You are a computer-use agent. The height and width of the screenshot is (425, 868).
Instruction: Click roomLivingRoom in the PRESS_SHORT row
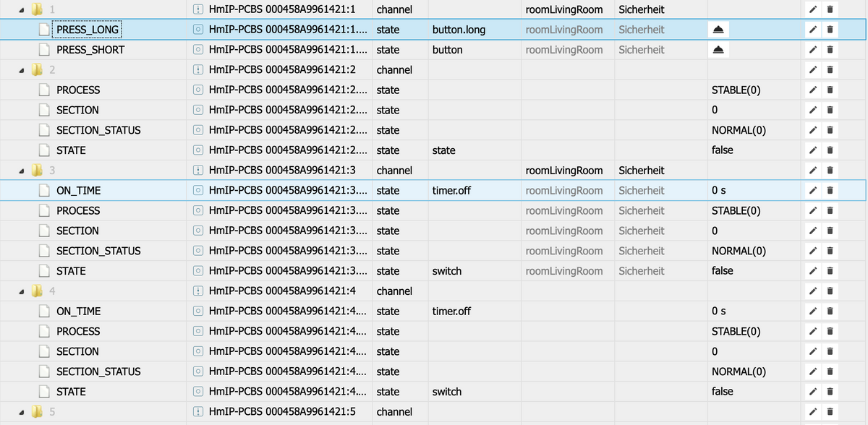point(563,50)
